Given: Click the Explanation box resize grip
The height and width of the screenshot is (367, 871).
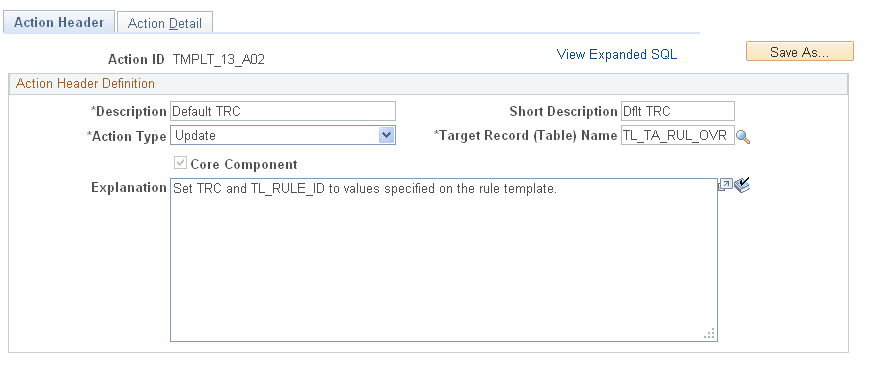Looking at the screenshot, I should pos(709,334).
